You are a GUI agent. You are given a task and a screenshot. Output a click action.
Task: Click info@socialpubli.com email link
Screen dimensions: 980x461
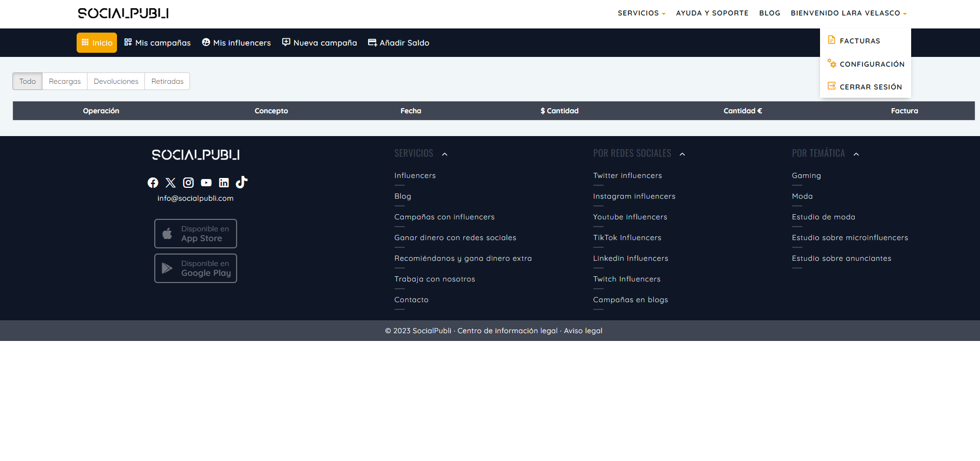[x=195, y=198]
